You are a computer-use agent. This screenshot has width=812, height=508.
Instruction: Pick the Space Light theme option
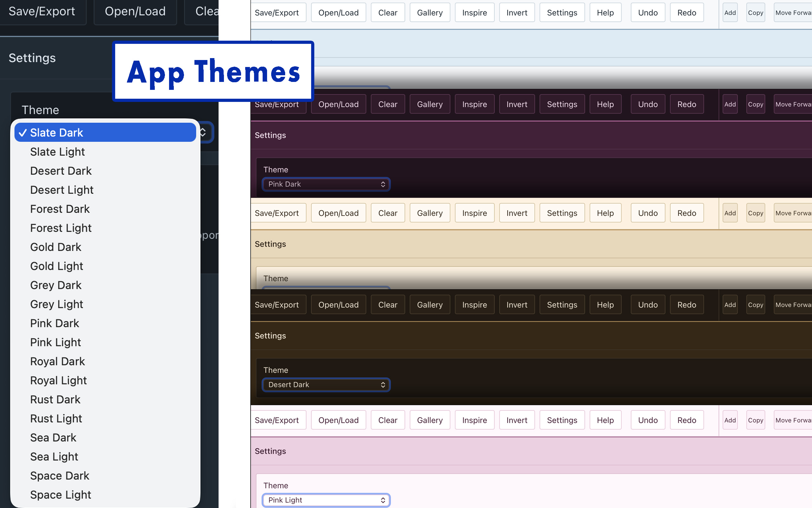[105, 495]
